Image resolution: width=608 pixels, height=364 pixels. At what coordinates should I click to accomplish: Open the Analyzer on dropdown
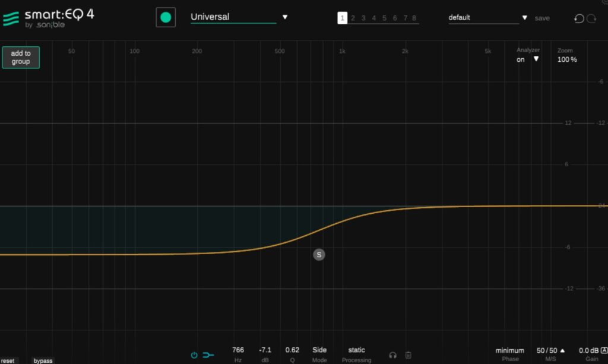[536, 59]
